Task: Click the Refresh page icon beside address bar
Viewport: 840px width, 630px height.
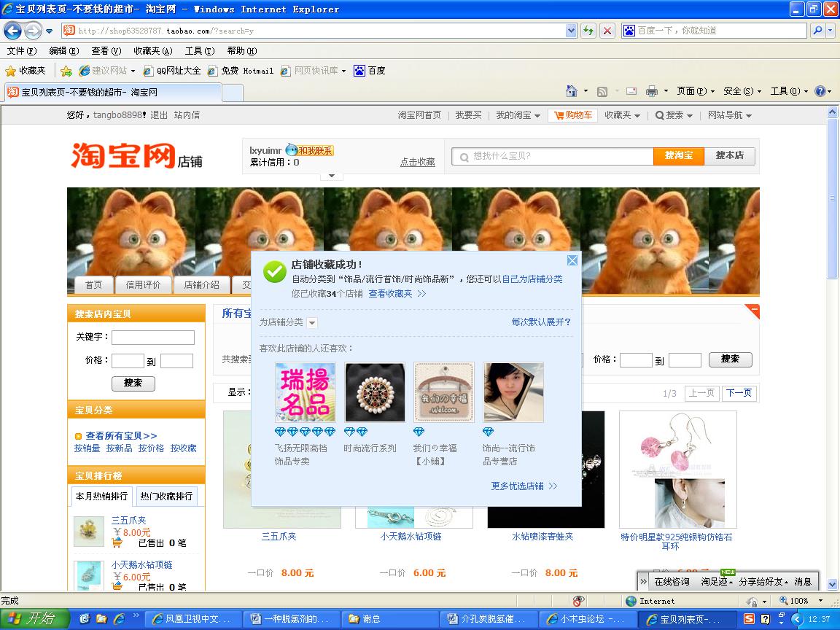Action: 588,31
